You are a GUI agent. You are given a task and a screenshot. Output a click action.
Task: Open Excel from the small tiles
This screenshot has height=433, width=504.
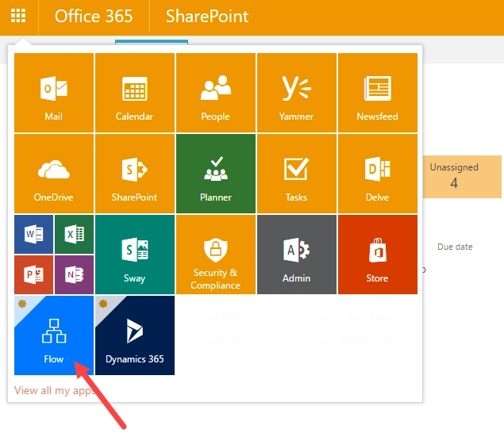click(75, 235)
